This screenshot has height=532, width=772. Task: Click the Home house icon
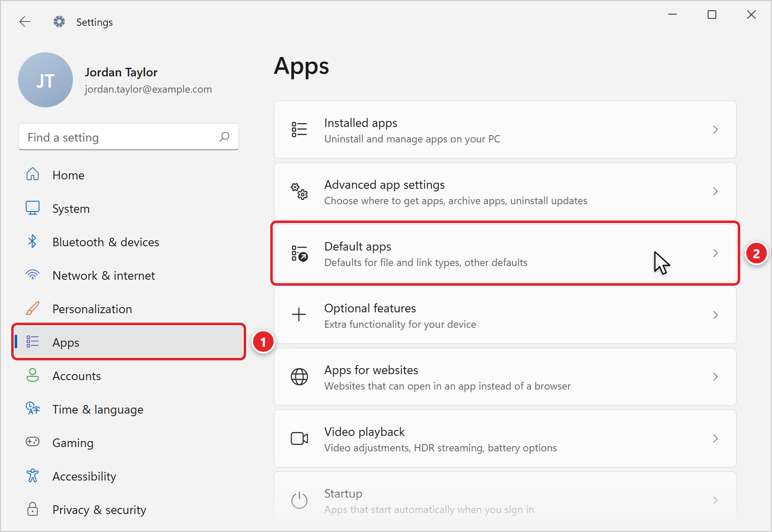coord(33,174)
